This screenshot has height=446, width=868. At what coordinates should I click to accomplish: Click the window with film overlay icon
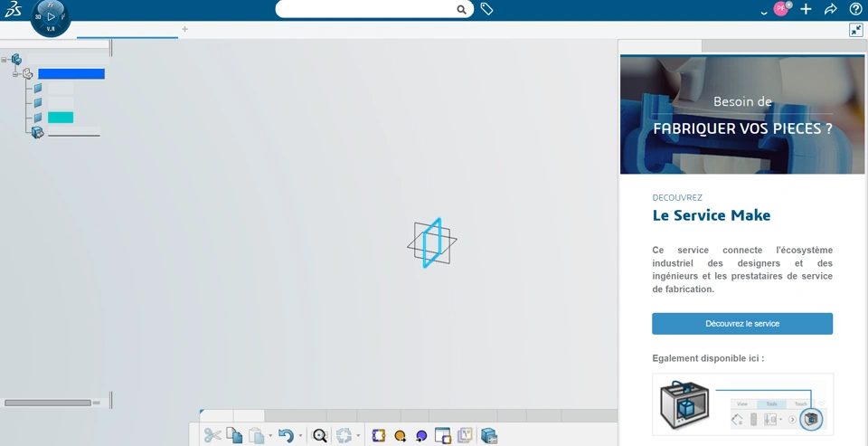(x=443, y=435)
